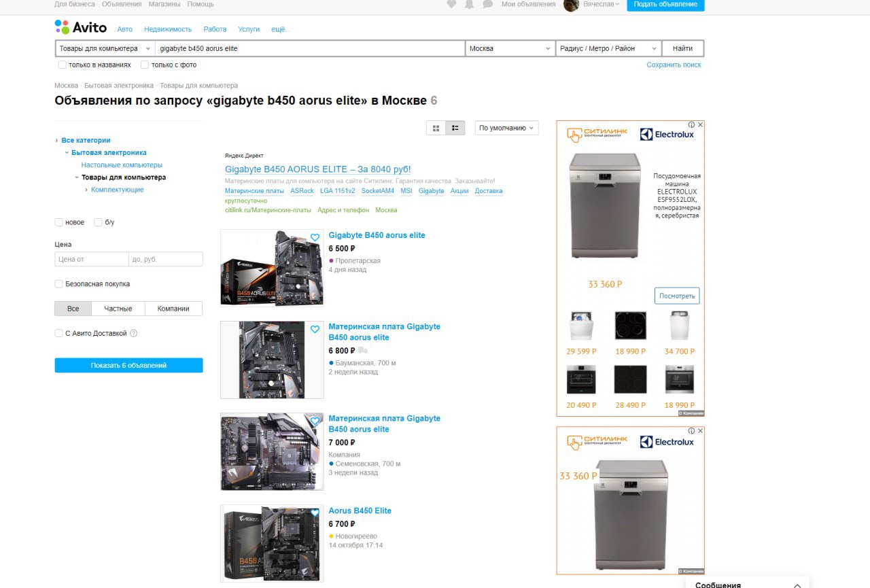Image resolution: width=870 pixels, height=588 pixels.
Task: Open 'Услуги' navigation section
Action: click(x=249, y=29)
